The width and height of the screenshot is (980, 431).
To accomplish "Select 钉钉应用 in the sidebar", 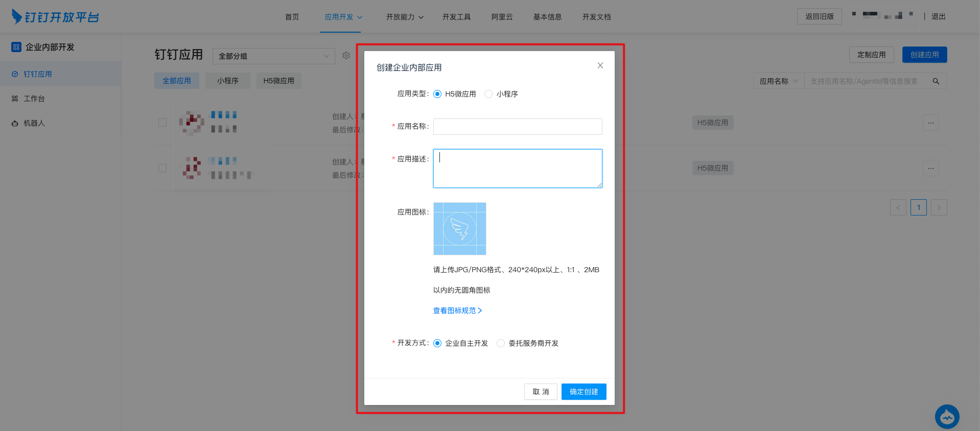I will tap(60, 74).
